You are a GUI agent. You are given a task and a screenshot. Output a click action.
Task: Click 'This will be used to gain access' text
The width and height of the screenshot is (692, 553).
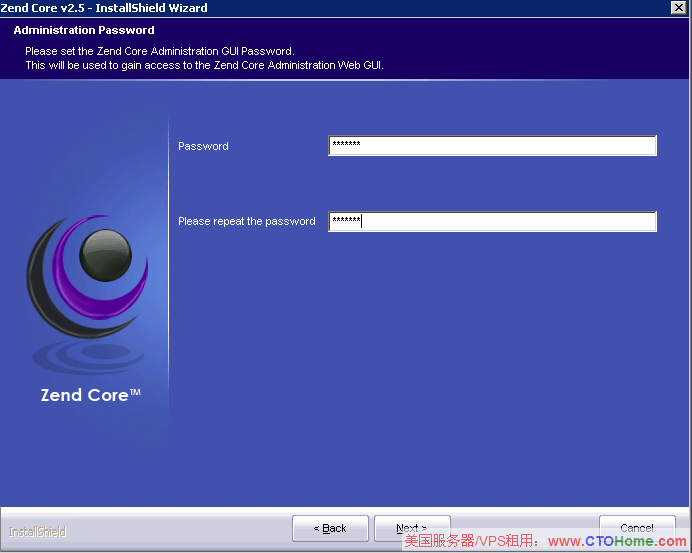click(204, 65)
